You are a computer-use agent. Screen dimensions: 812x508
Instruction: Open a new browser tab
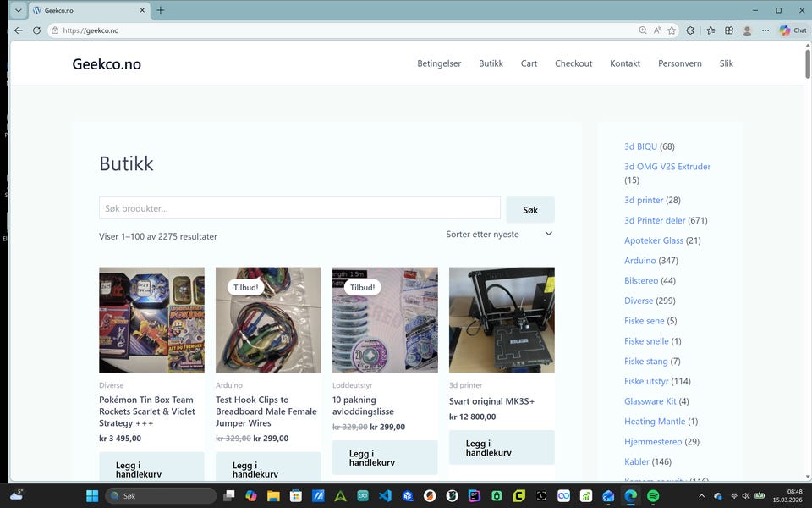pyautogui.click(x=161, y=10)
